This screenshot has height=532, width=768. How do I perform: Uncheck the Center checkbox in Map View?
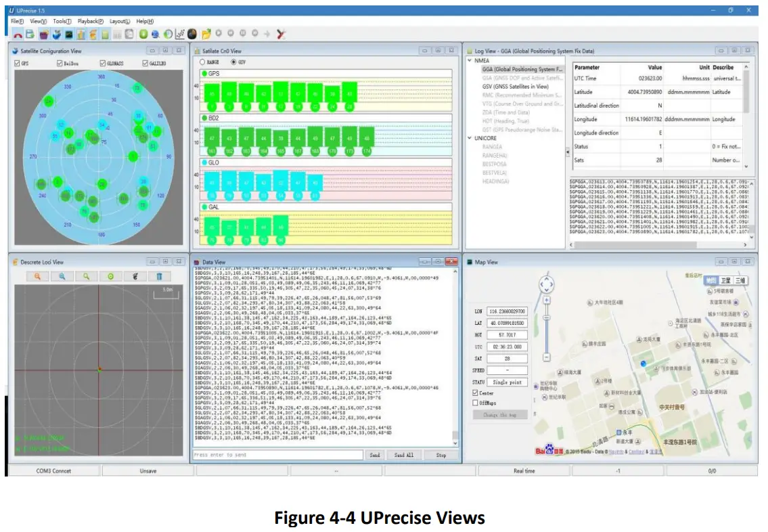[475, 393]
